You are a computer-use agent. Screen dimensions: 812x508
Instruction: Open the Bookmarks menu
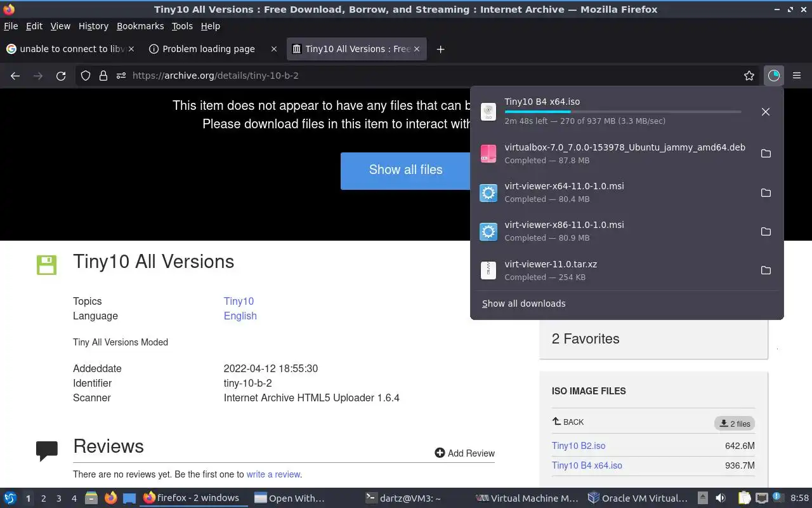(140, 26)
